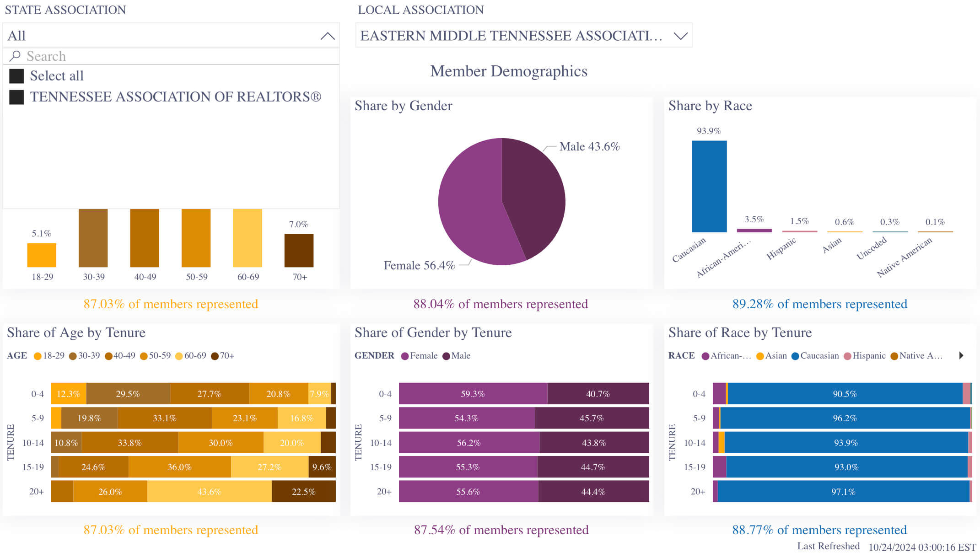Click the Female gender legend swatch
Viewport: 980px width, 558px height.
click(x=404, y=356)
